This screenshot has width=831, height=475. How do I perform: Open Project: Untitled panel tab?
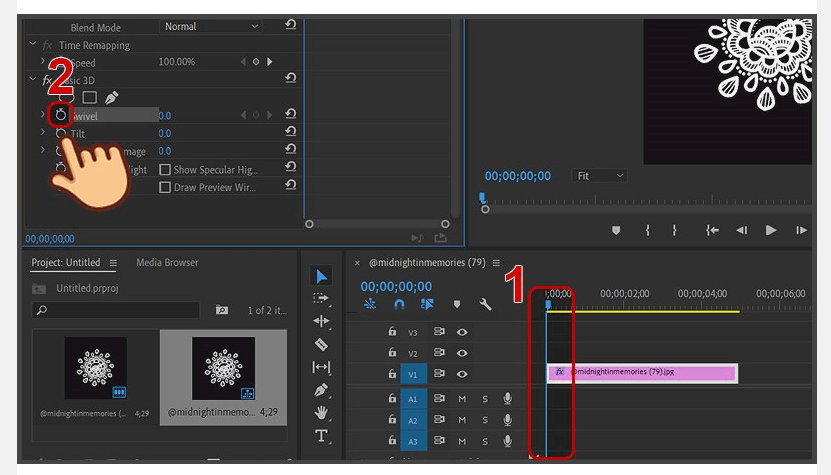[x=66, y=262]
